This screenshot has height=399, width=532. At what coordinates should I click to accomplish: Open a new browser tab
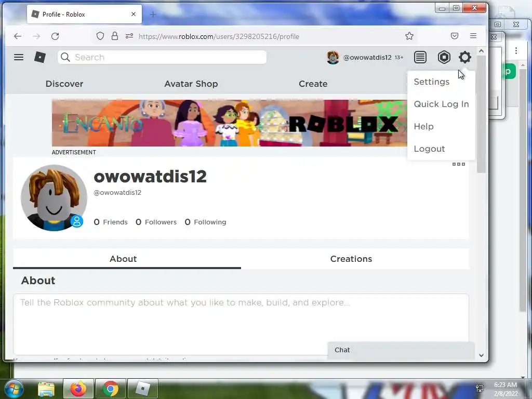(153, 14)
